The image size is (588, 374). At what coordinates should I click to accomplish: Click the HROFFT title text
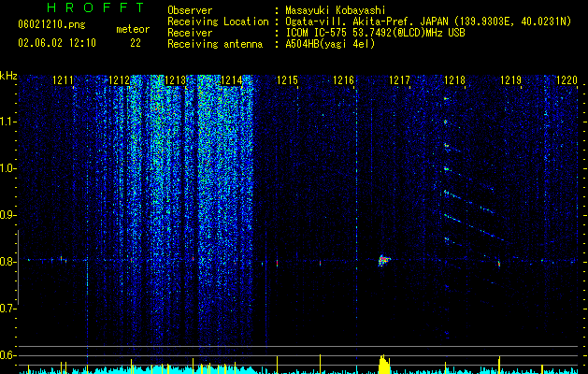(x=96, y=7)
